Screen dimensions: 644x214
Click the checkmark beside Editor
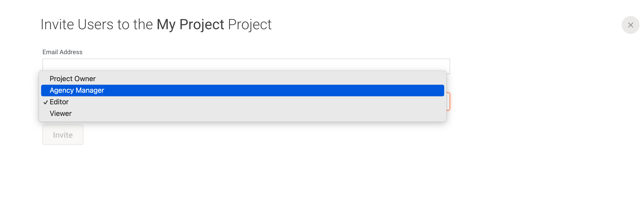coord(46,102)
